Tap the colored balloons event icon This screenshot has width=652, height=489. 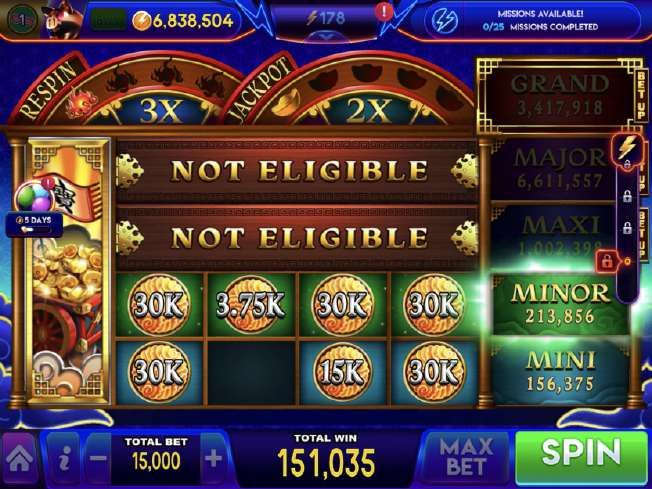tap(35, 196)
